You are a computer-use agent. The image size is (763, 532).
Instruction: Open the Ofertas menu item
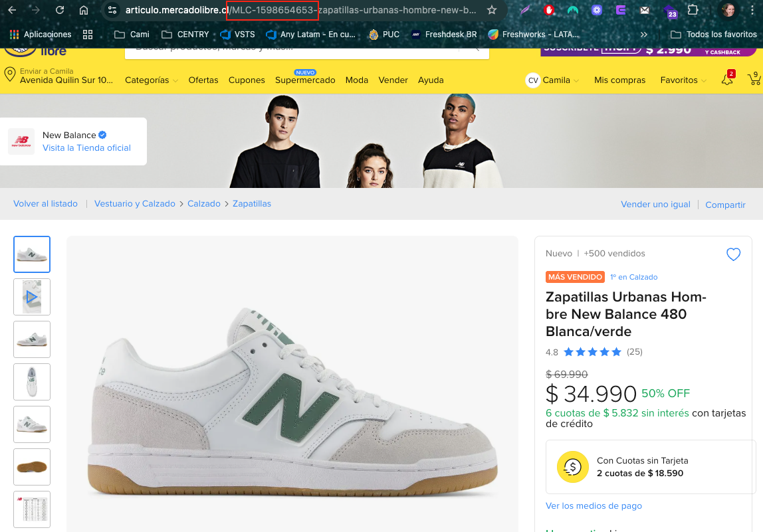pyautogui.click(x=203, y=80)
